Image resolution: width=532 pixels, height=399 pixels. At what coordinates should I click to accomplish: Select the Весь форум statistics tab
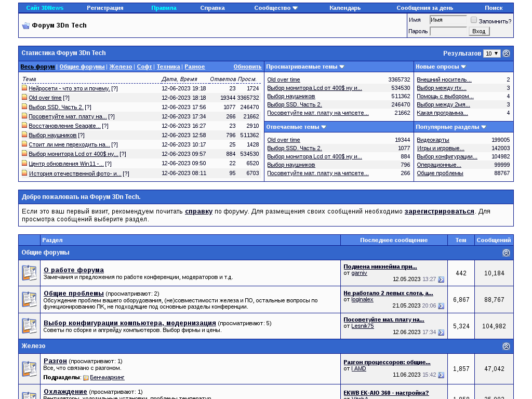(37, 66)
